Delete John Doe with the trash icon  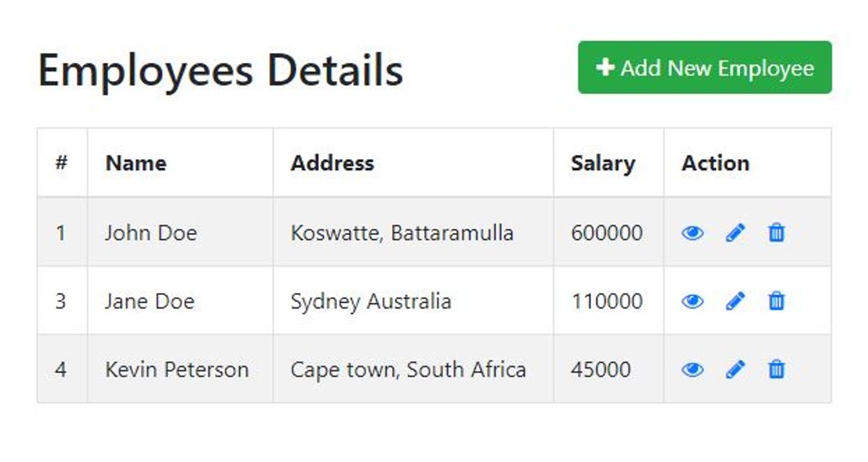pos(776,233)
